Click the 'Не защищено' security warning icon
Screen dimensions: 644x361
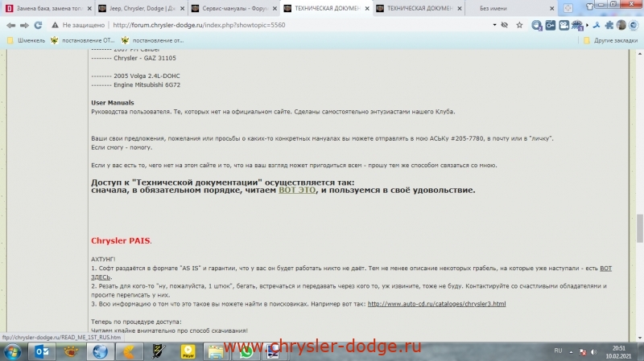[x=55, y=26]
